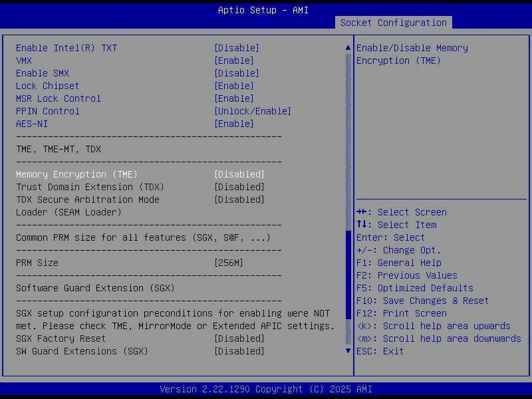Change the MSR Lock Control [Enable] value
Screen dimensions: 532x399
[x=234, y=98]
